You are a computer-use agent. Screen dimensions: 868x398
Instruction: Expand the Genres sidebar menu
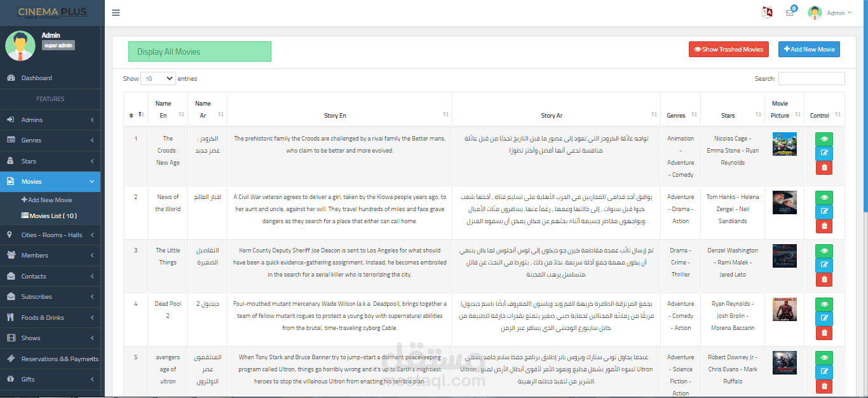50,140
